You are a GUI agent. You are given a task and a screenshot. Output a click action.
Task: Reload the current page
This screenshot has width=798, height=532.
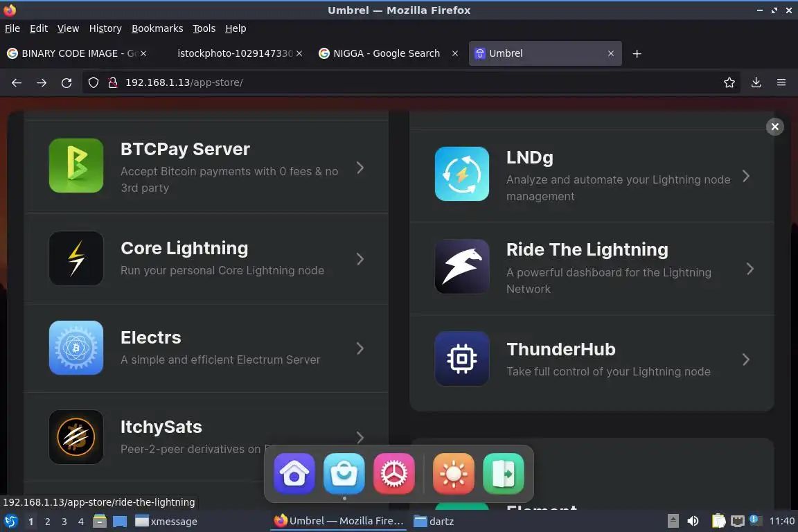[66, 82]
